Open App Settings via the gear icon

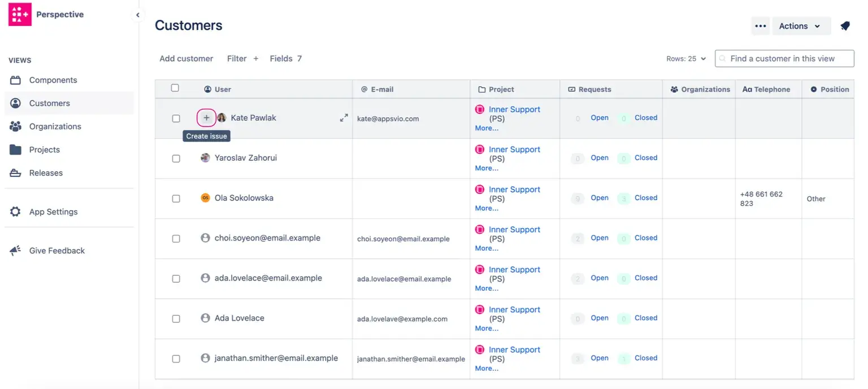pyautogui.click(x=18, y=211)
